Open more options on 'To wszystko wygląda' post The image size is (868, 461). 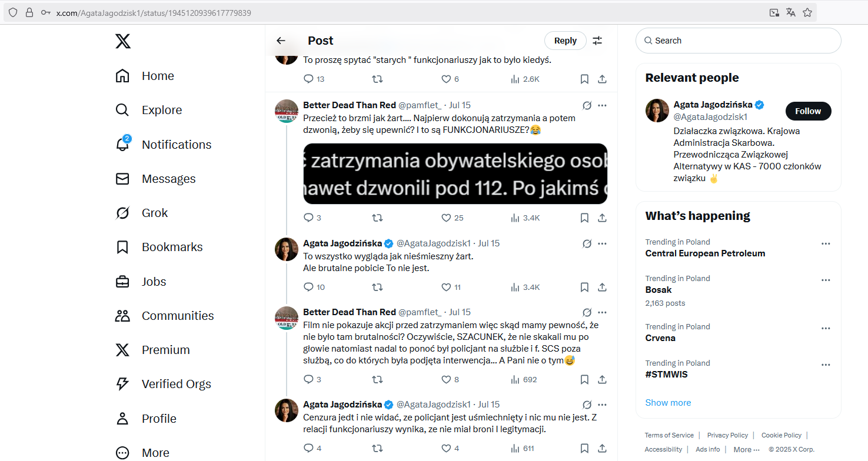tap(602, 243)
